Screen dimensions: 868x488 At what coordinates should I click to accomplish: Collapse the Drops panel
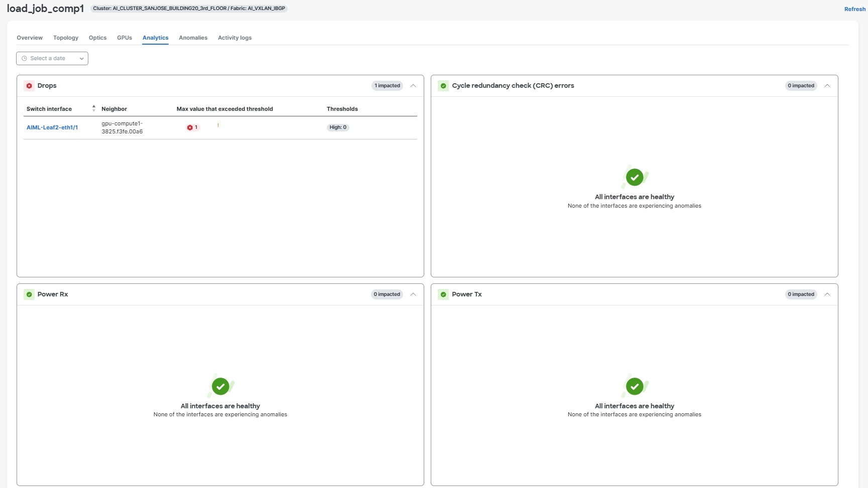point(413,86)
